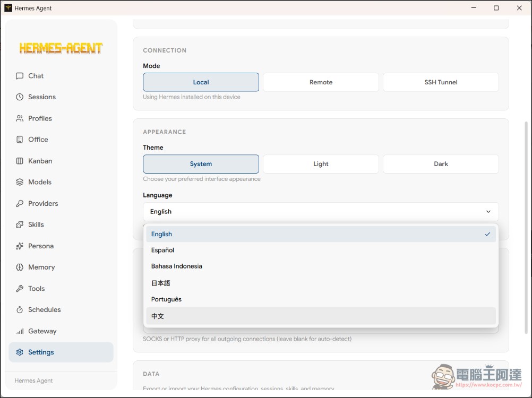Maximize the Hermes Agent window

(x=496, y=8)
